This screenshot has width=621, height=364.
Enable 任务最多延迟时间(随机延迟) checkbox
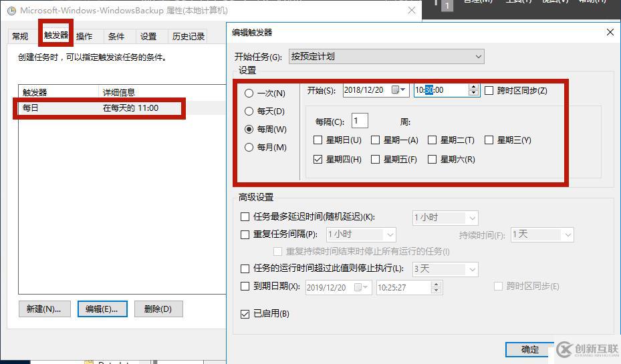point(245,217)
